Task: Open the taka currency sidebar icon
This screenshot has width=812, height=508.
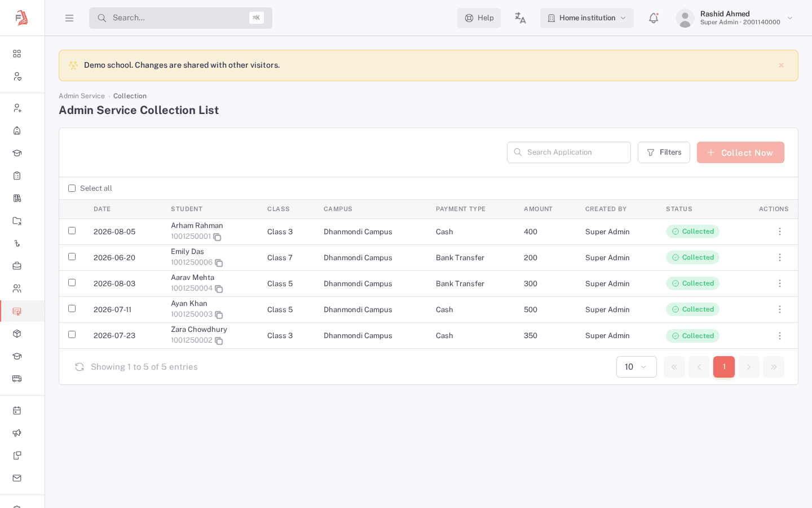Action: (17, 243)
